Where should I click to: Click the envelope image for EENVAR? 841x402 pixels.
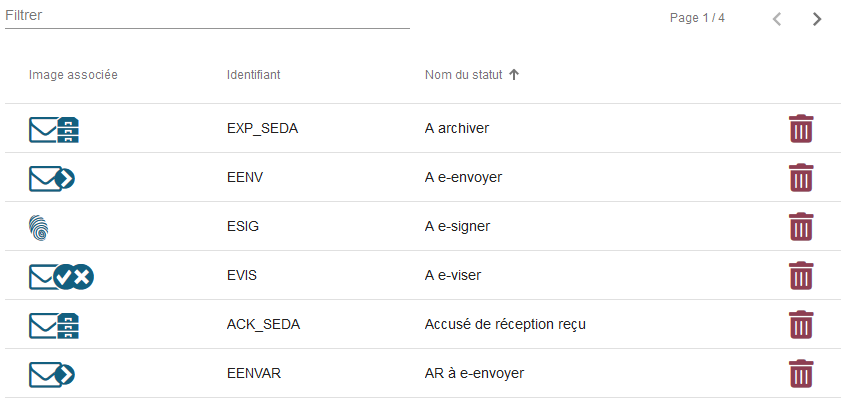(x=53, y=374)
